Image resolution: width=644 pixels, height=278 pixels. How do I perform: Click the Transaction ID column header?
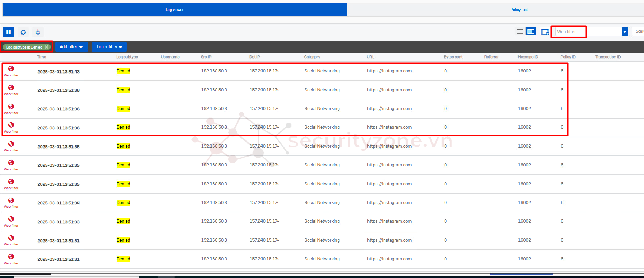[608, 57]
